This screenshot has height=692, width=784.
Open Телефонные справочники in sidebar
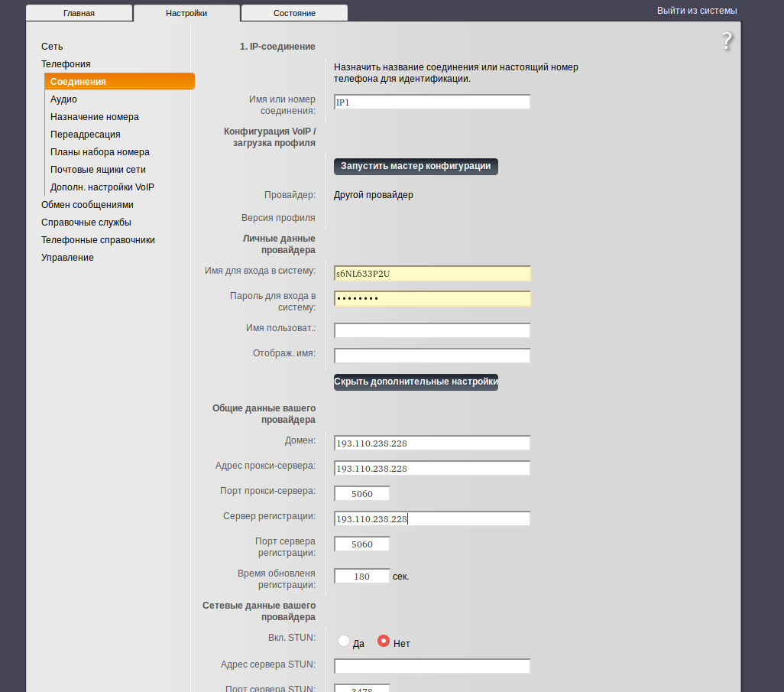coord(98,240)
